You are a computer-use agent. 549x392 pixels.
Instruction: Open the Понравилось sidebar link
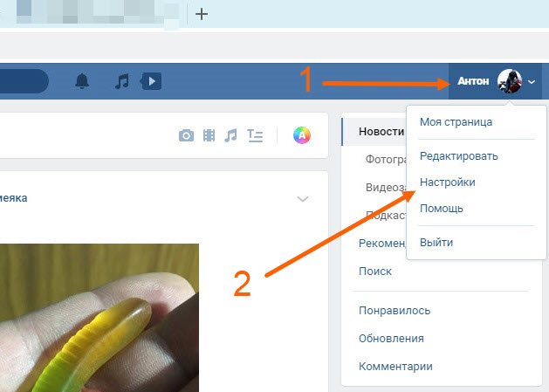[x=394, y=310]
